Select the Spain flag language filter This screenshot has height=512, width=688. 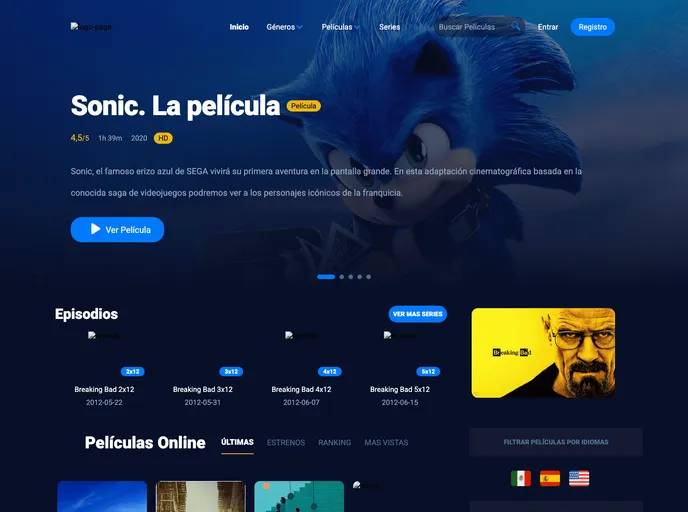click(550, 478)
